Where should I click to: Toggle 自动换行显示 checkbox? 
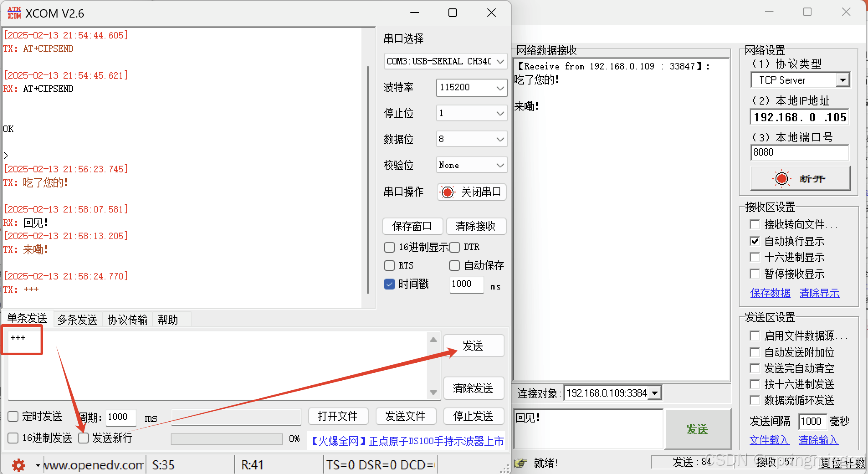pos(755,241)
